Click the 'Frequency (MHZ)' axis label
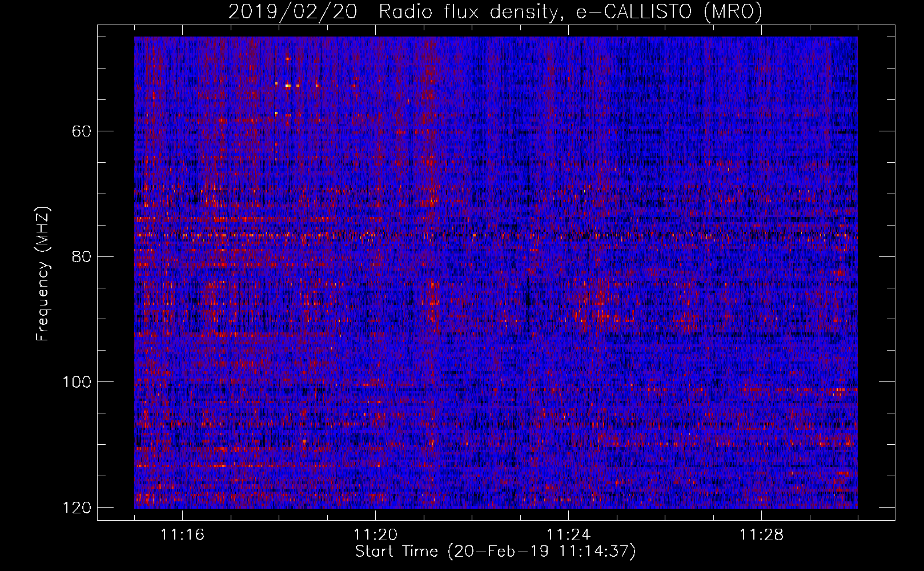 click(x=43, y=274)
